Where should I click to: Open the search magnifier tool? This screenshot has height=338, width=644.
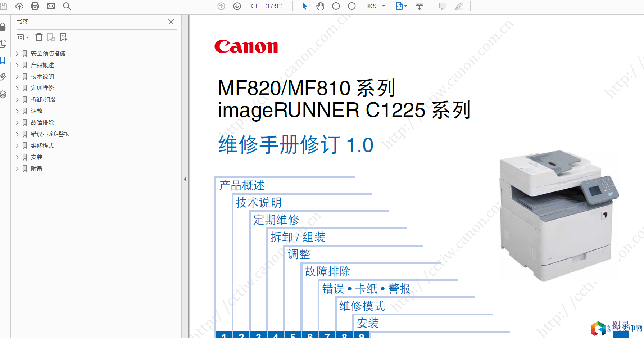pos(67,6)
